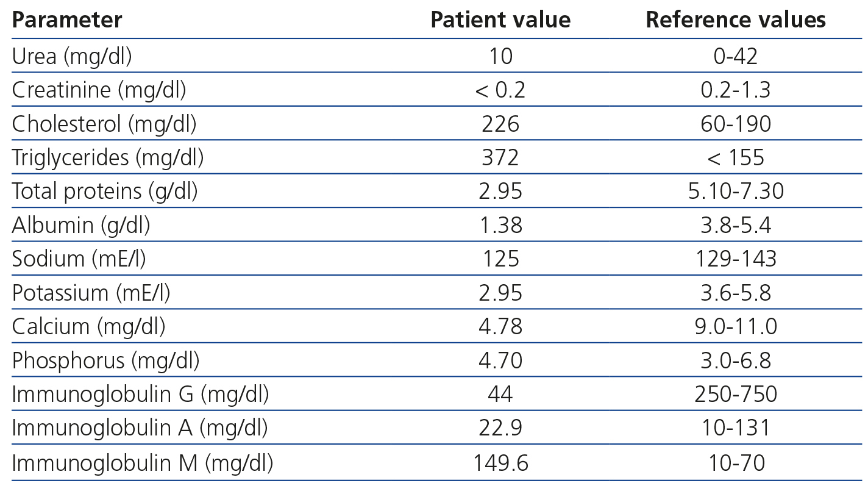This screenshot has width=868, height=494.
Task: Click the Creatinine patient value < 0.2
Action: (x=500, y=90)
